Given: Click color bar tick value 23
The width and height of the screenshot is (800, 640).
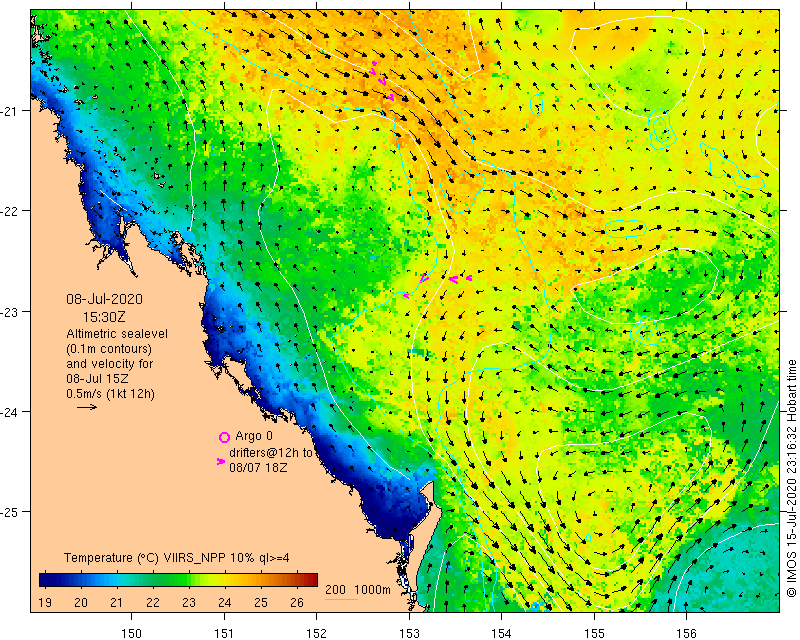Looking at the screenshot, I should tap(189, 603).
